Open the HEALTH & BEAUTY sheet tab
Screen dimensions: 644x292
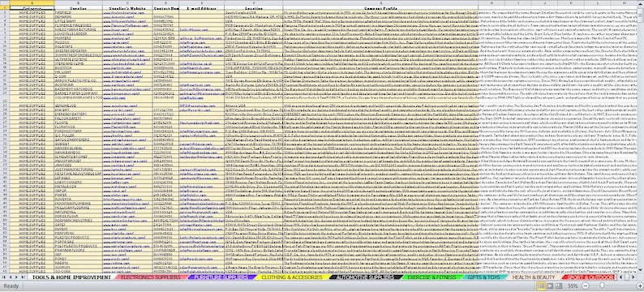point(534,277)
